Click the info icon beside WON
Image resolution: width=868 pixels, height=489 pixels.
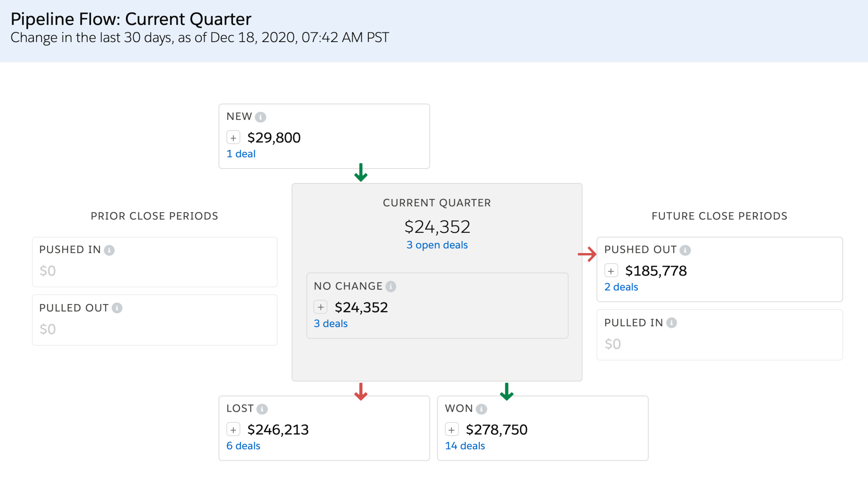pos(481,409)
